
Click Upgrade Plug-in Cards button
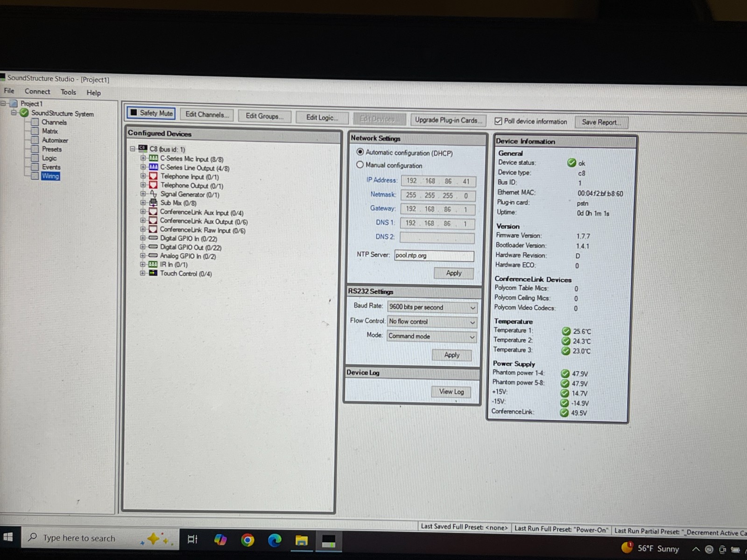(x=448, y=120)
